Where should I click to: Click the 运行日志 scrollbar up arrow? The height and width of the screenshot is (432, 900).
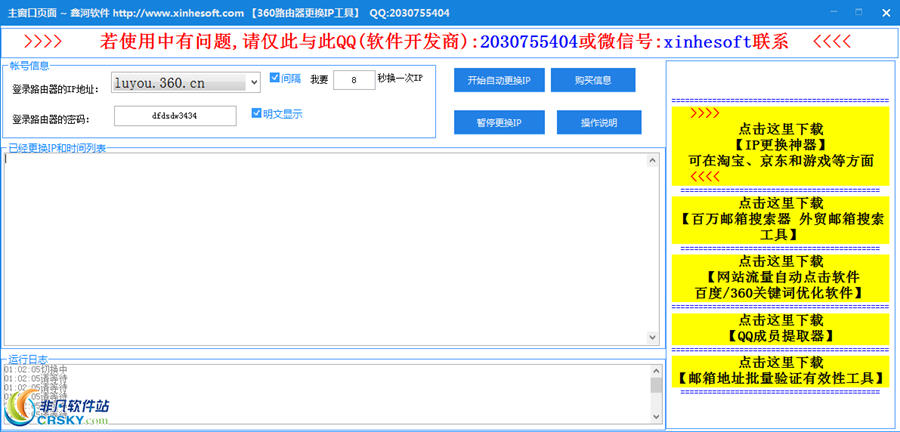pyautogui.click(x=656, y=372)
